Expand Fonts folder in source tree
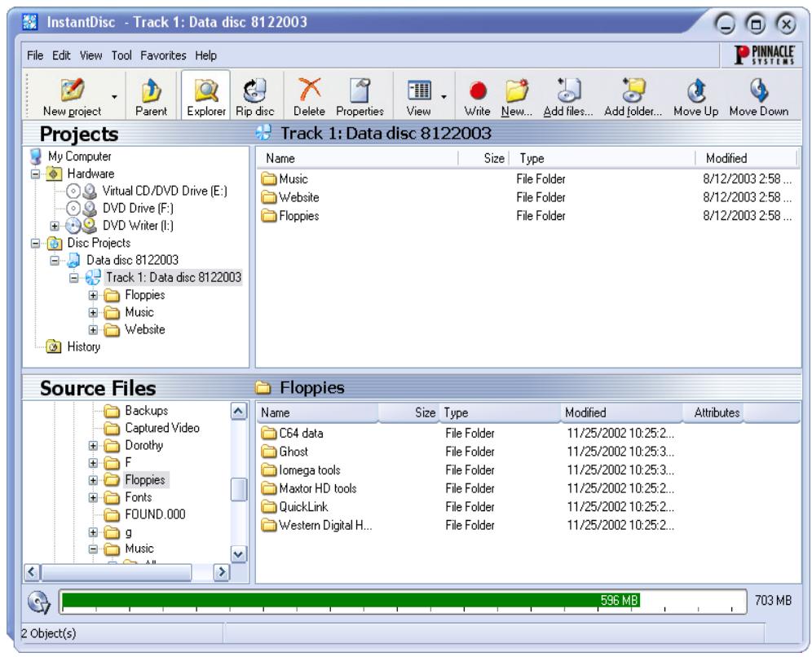 [x=93, y=497]
